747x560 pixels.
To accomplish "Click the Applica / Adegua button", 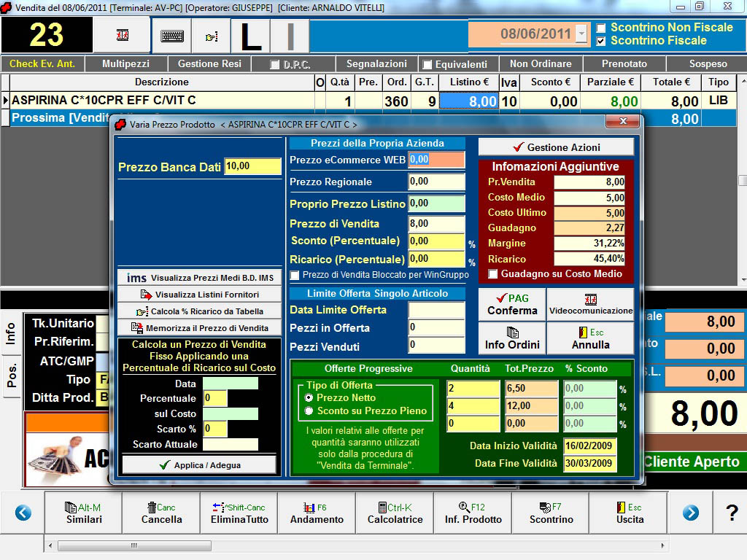I will coord(199,465).
